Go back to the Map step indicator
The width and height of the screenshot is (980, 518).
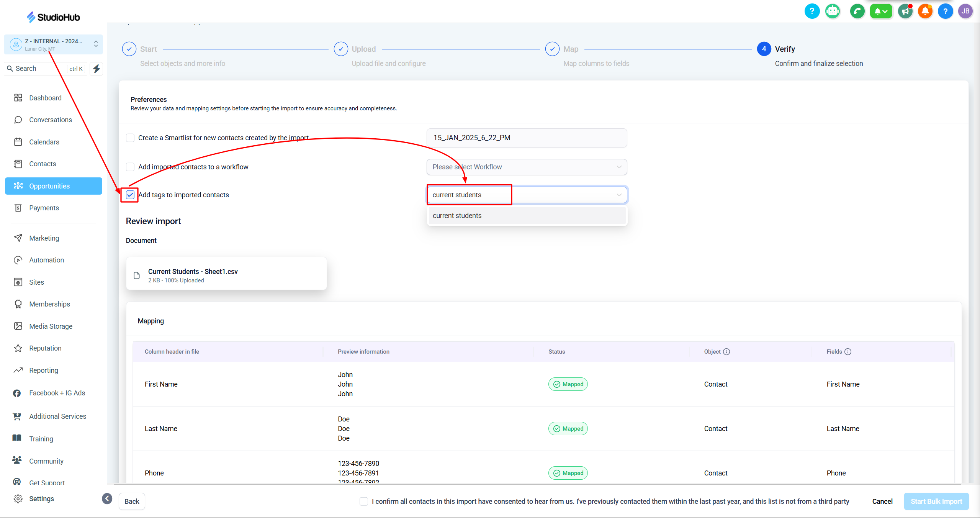pyautogui.click(x=552, y=49)
